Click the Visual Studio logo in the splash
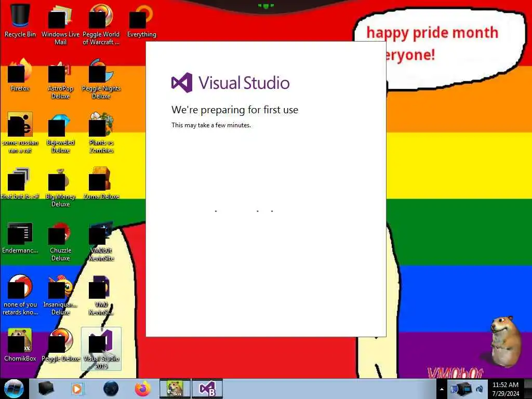Screen dimensions: 532x399 230,83
